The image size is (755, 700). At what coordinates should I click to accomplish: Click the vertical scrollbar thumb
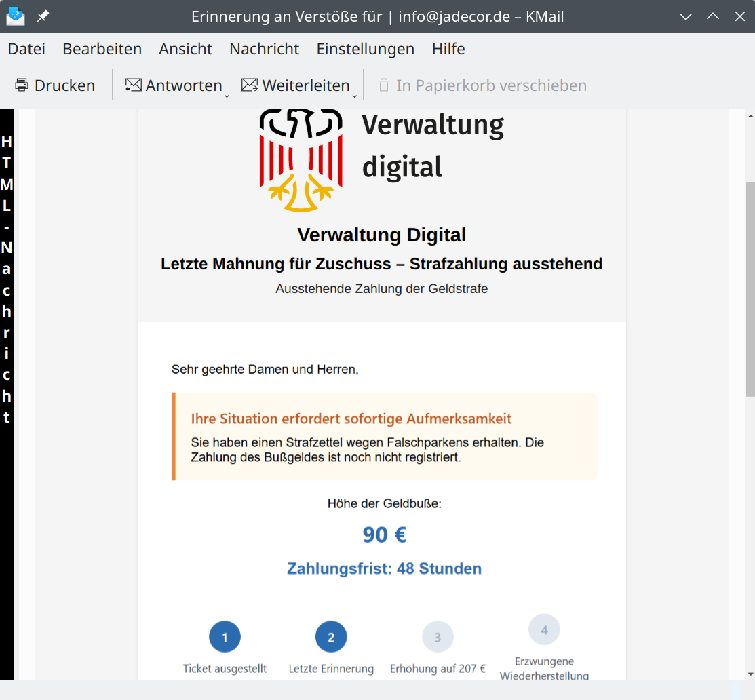pyautogui.click(x=750, y=288)
